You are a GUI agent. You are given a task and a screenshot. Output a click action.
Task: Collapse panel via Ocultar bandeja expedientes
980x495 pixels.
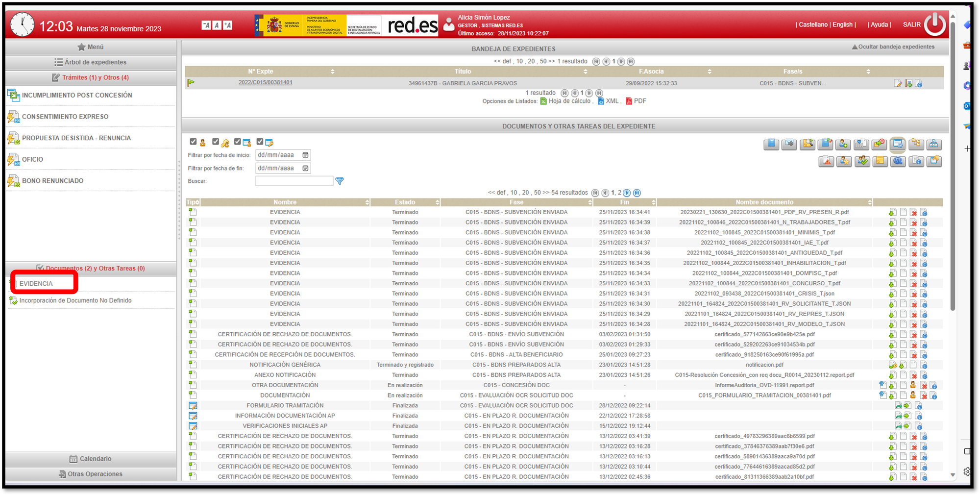coord(893,47)
